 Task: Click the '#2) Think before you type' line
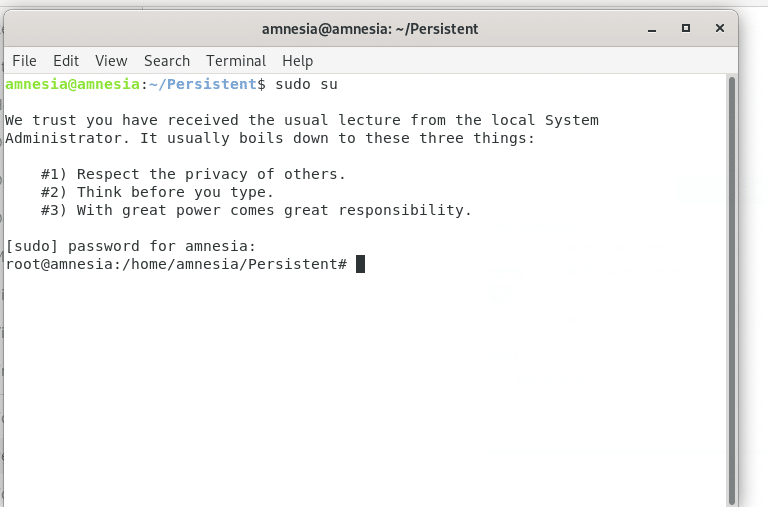[x=157, y=192]
